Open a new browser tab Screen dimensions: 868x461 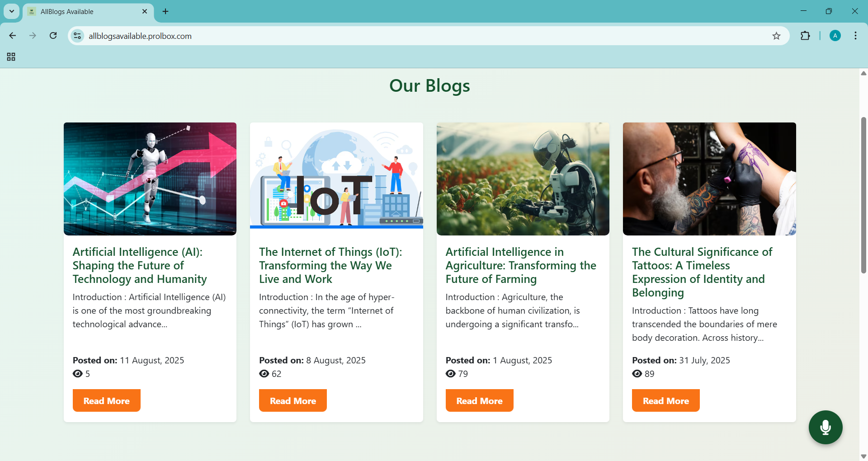click(165, 12)
